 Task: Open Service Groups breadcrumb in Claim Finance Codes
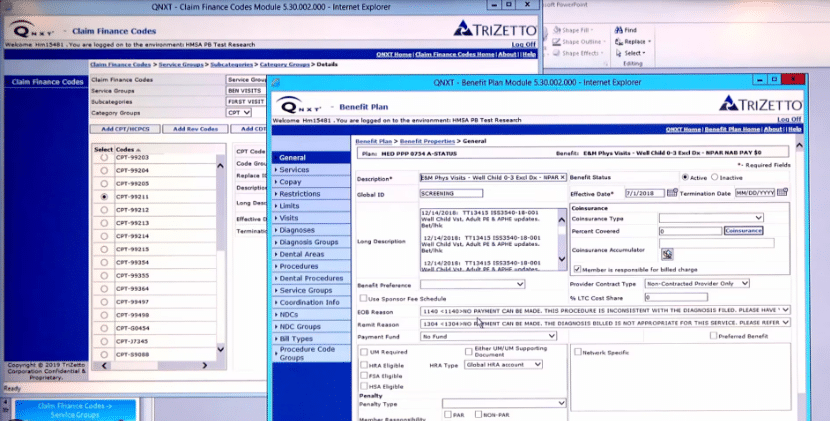click(x=181, y=64)
